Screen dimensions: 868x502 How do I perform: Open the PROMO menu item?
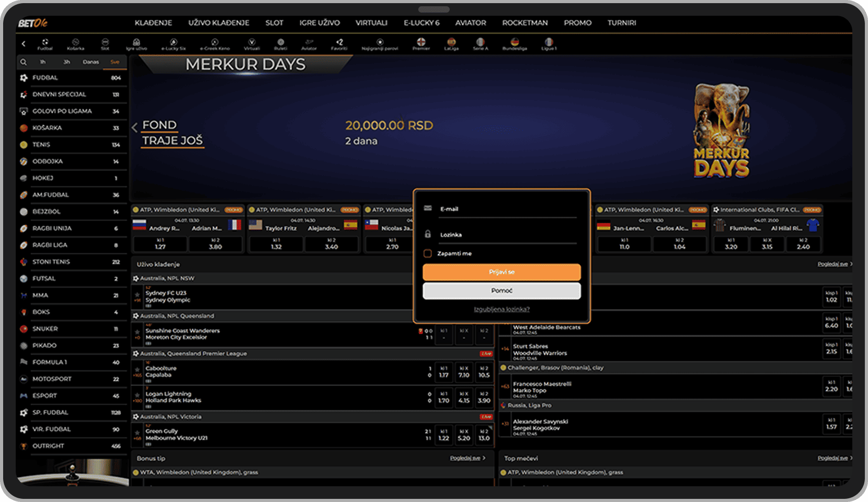tap(578, 23)
